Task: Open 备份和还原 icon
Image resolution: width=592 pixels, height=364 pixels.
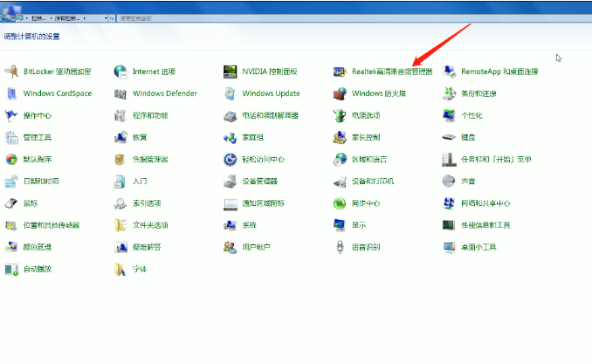Action: pyautogui.click(x=450, y=93)
